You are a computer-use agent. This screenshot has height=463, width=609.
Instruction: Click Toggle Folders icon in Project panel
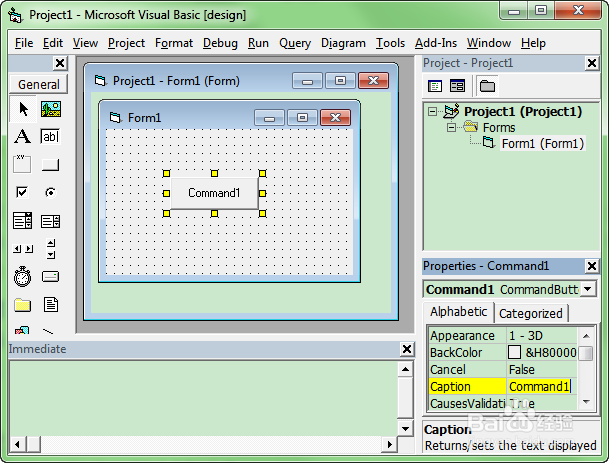click(x=487, y=86)
